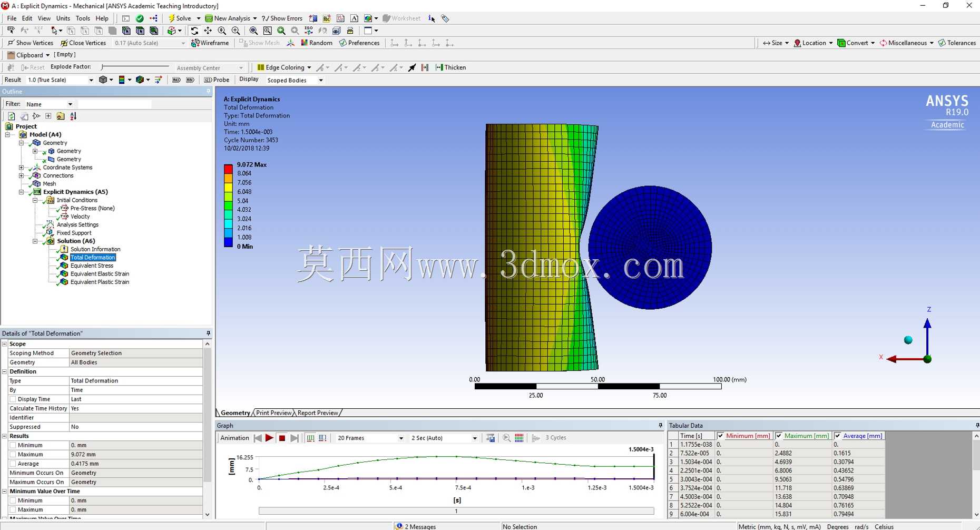
Task: Click the vectors display arrow icon
Action: [158, 80]
